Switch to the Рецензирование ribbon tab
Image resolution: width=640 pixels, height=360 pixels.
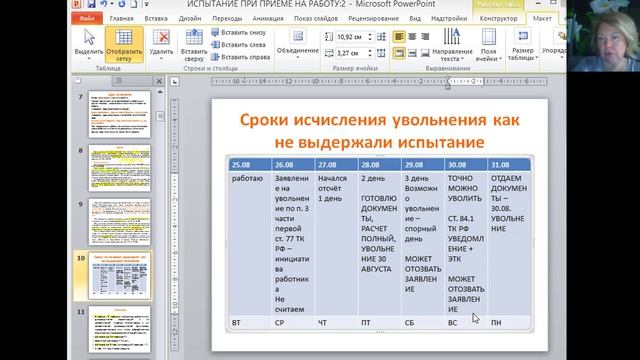pos(373,18)
